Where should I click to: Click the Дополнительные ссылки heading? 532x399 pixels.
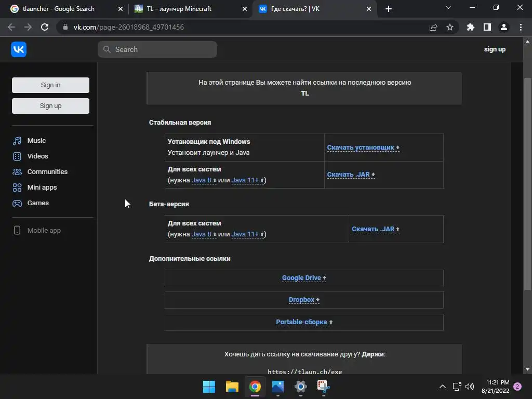[x=190, y=259]
